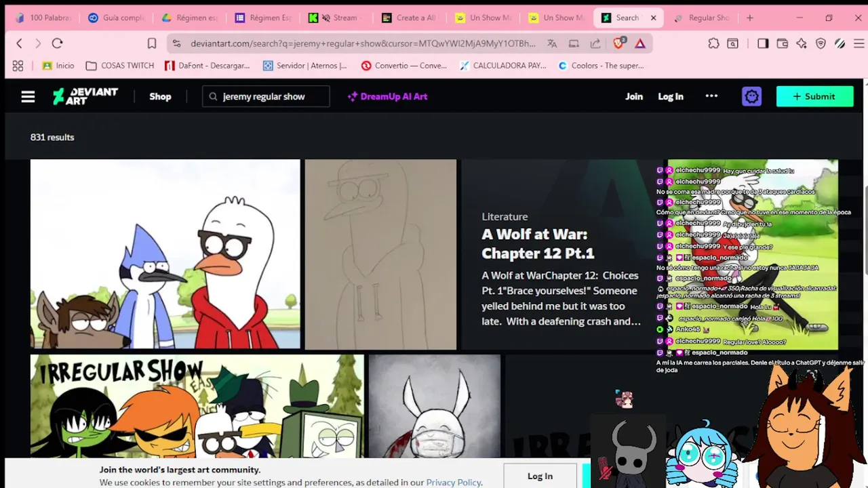This screenshot has height=488, width=868.
Task: Open the DaFont bookmark
Action: click(207, 66)
